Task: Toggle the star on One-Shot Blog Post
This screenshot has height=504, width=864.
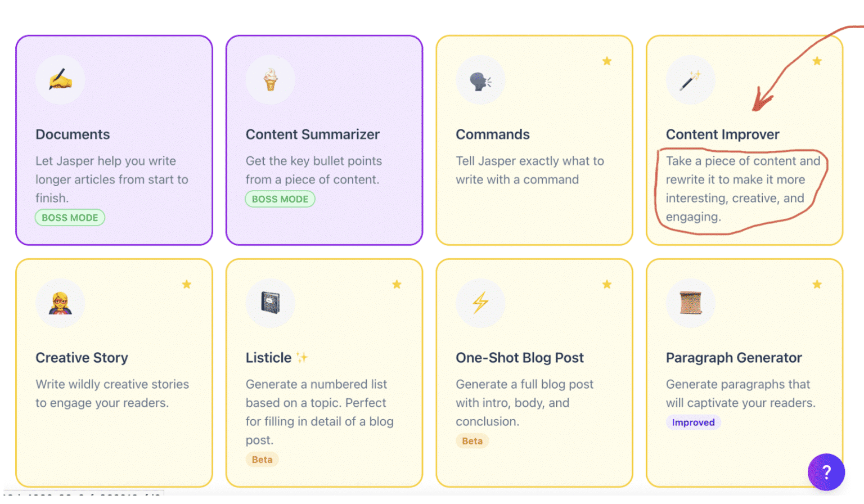Action: pos(607,285)
